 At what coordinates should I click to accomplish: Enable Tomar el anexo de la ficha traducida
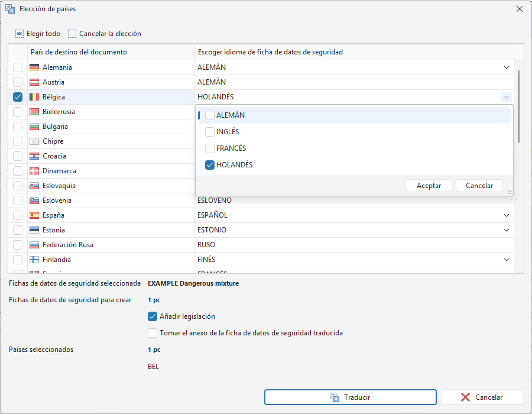point(153,333)
